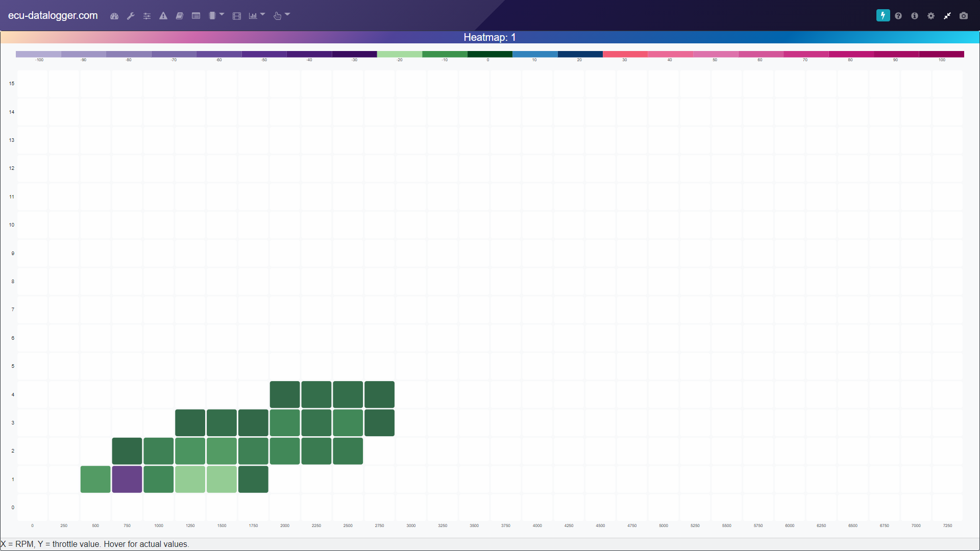Click the film strip icon

(x=237, y=16)
